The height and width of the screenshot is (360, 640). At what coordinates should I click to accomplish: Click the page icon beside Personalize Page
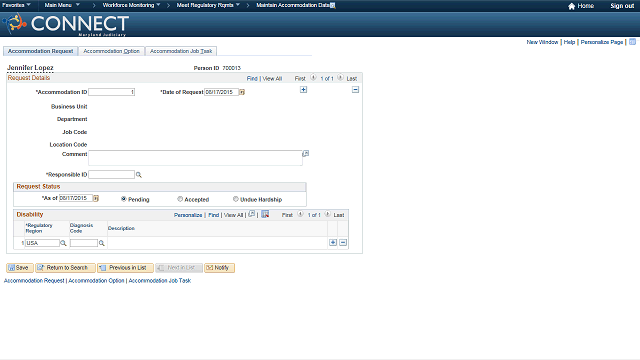coord(633,42)
